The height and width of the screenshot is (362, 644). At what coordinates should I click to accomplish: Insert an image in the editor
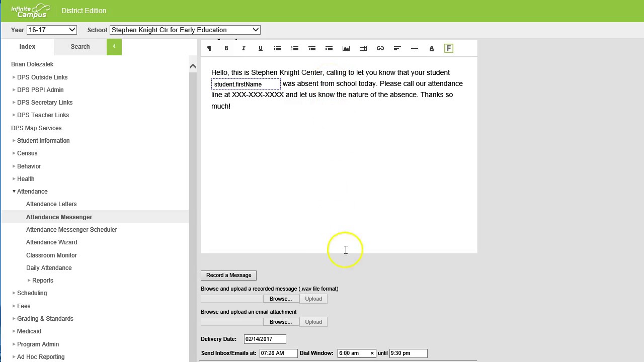click(x=346, y=48)
